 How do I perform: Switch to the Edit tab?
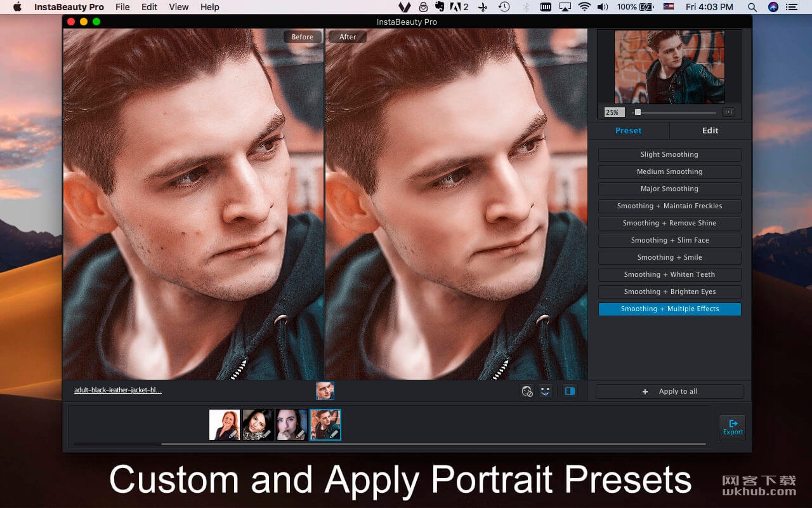tap(710, 130)
